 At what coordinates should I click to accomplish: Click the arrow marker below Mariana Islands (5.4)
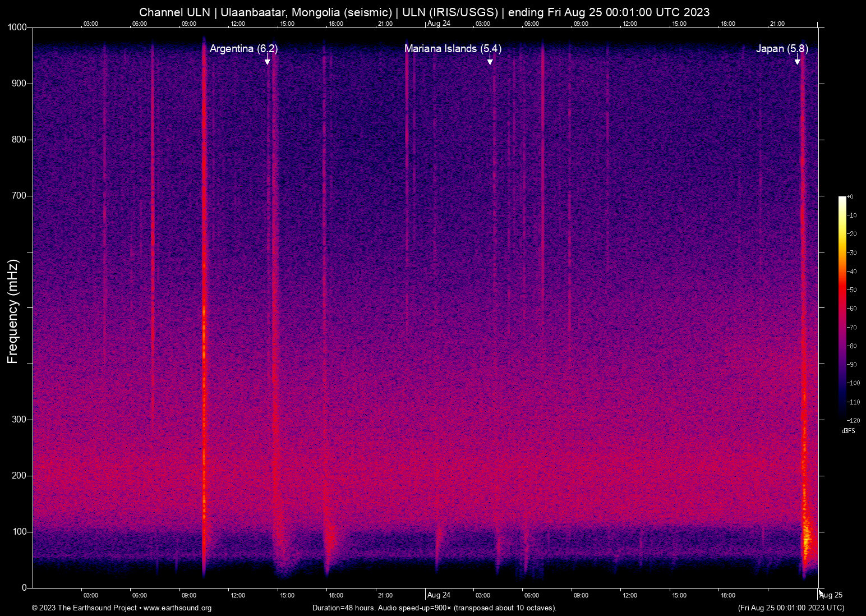490,60
